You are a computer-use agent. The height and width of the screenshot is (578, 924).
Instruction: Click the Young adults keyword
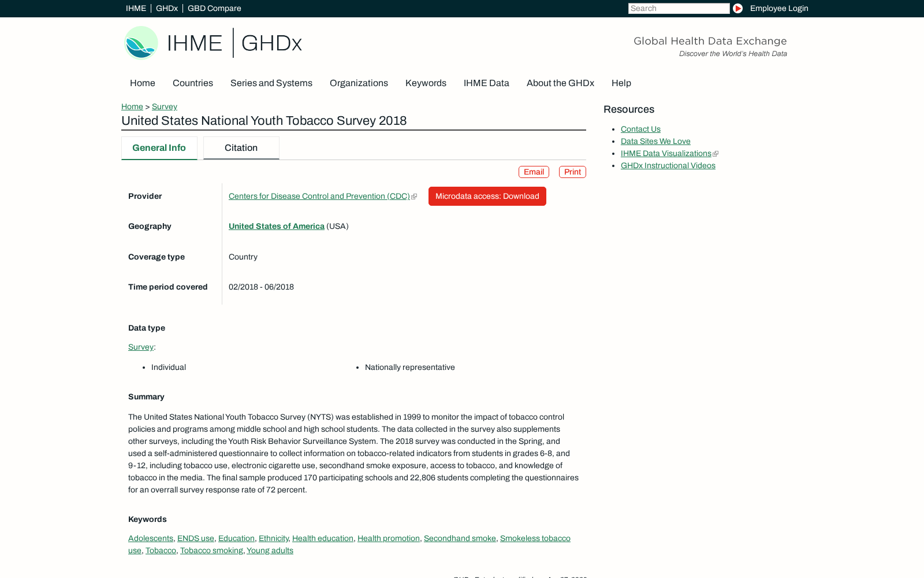(270, 550)
